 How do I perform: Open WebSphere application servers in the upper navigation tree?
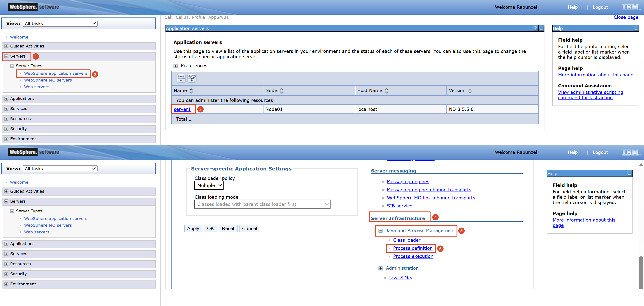56,73
